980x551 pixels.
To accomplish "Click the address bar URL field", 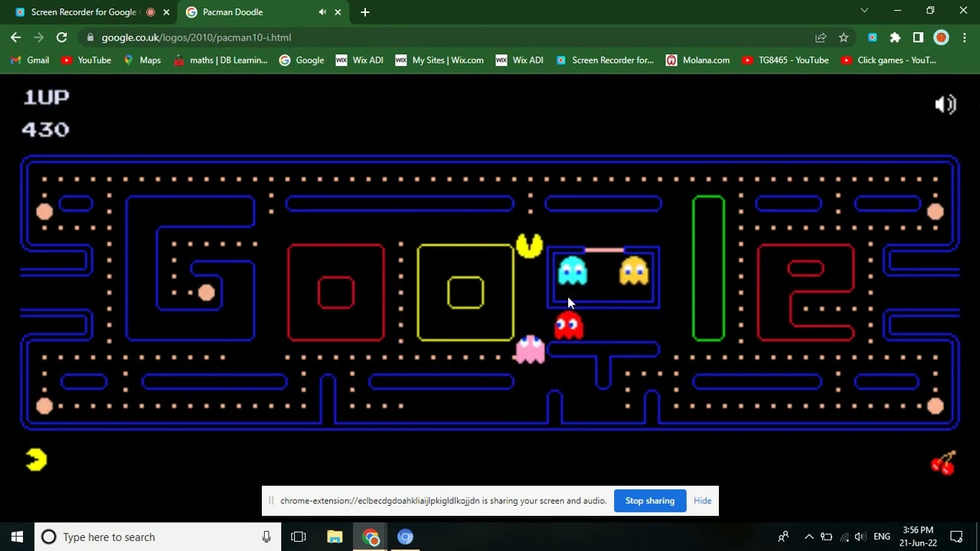I will [452, 37].
